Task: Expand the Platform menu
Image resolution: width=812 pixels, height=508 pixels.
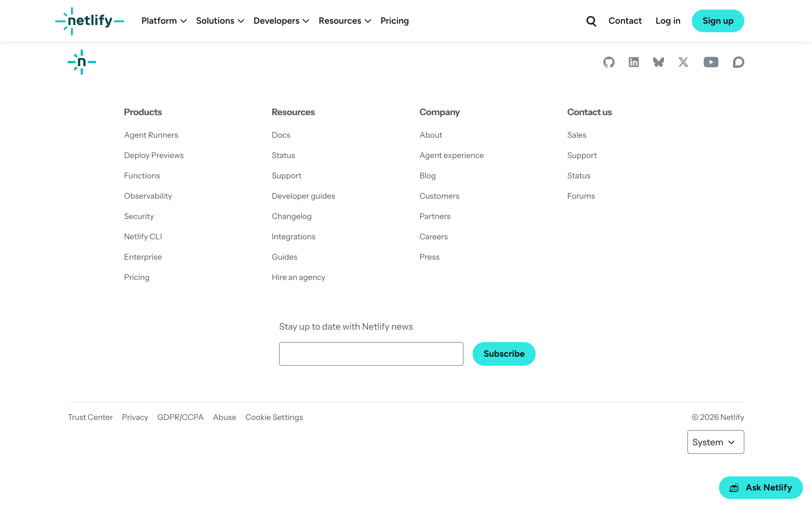Action: (x=164, y=21)
